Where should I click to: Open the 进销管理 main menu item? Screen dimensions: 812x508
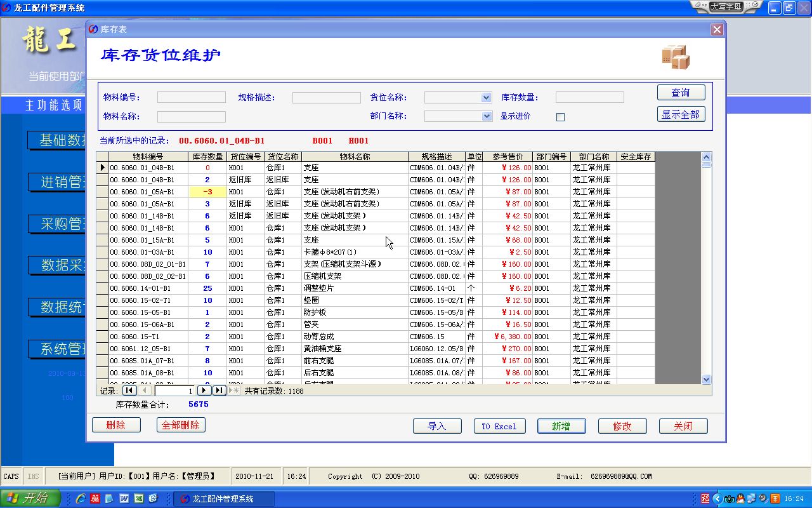pyautogui.click(x=57, y=182)
